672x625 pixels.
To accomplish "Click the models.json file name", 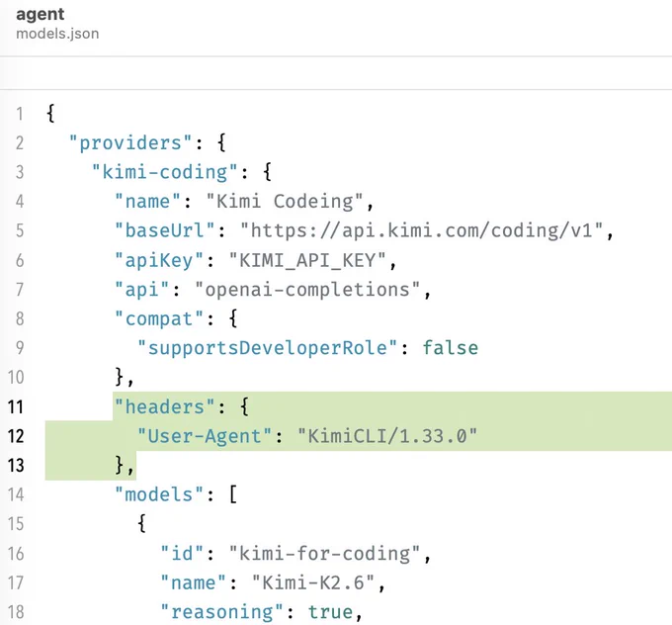I will (57, 34).
